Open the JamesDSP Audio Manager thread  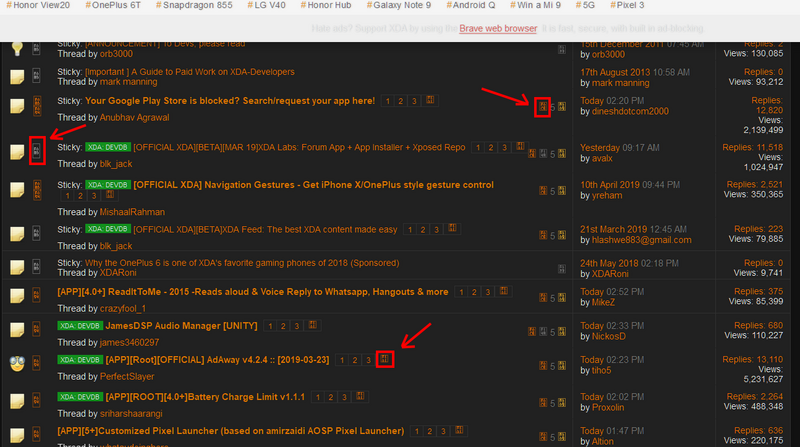point(181,326)
